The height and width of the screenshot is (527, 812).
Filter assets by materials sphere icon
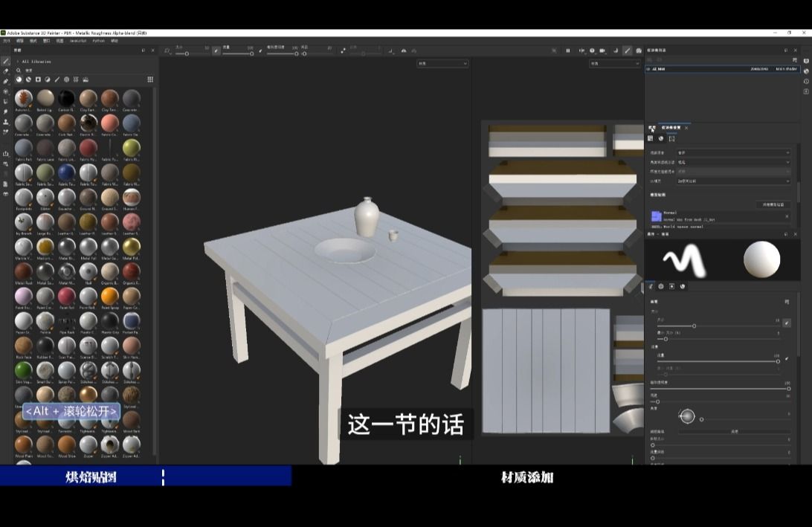(x=19, y=80)
